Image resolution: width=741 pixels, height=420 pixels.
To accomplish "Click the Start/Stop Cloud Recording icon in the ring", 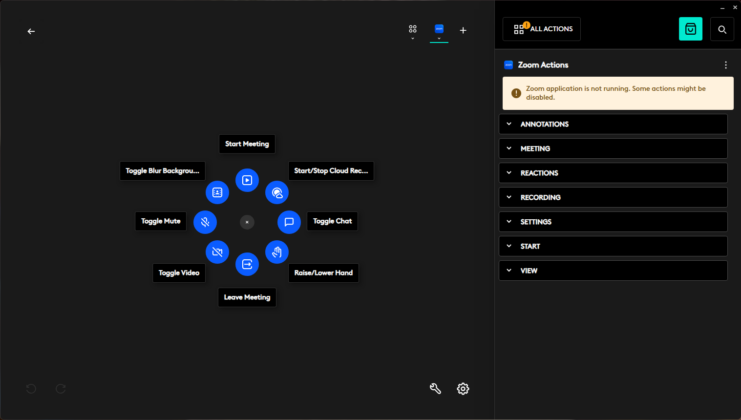I will click(x=277, y=192).
